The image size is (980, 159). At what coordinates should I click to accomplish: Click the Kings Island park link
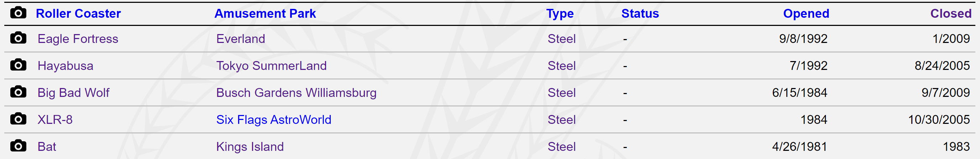coord(250,147)
